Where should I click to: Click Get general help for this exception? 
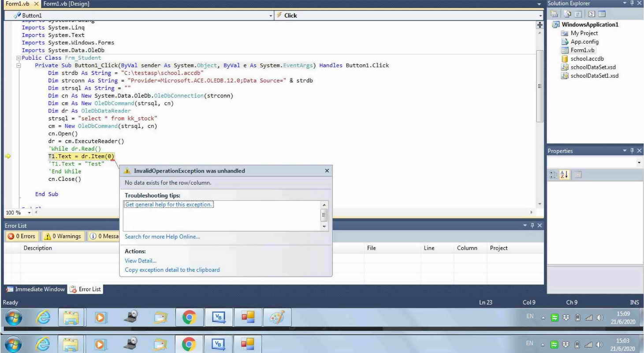click(x=169, y=205)
